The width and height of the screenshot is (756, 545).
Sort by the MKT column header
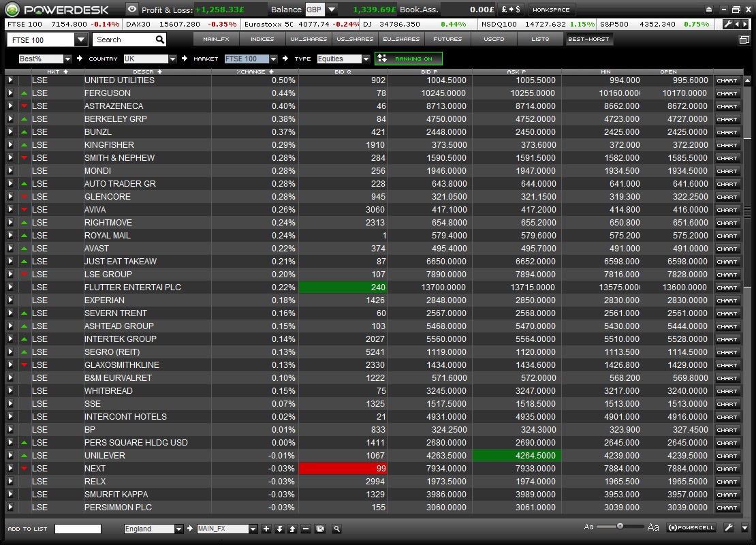click(57, 72)
